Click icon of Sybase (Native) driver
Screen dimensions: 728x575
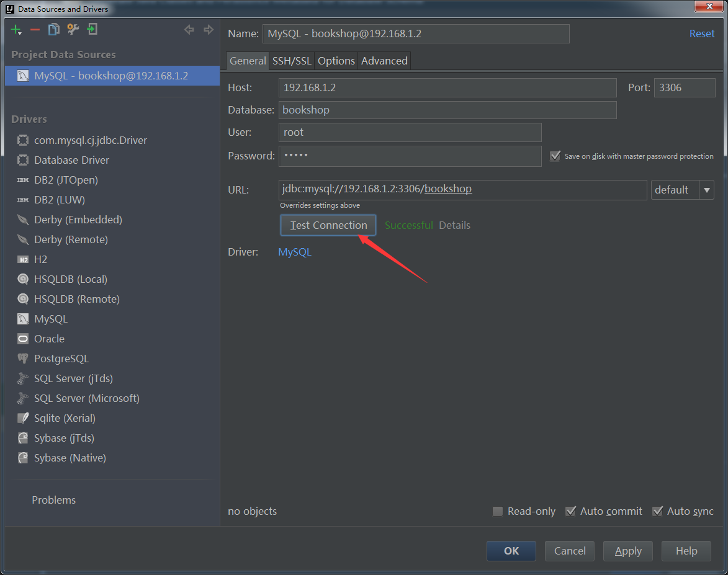[23, 458]
